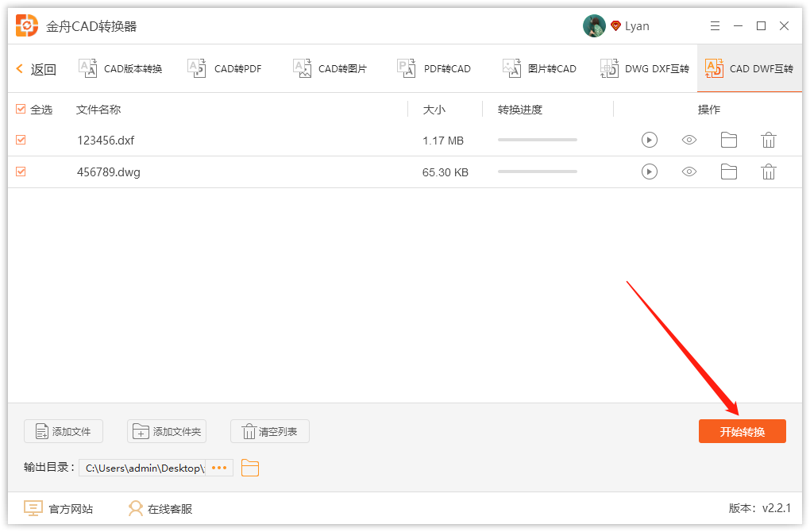This screenshot has height=532, width=810.
Task: Uncheck the checkbox beside 456789.dwg
Action: (x=21, y=172)
